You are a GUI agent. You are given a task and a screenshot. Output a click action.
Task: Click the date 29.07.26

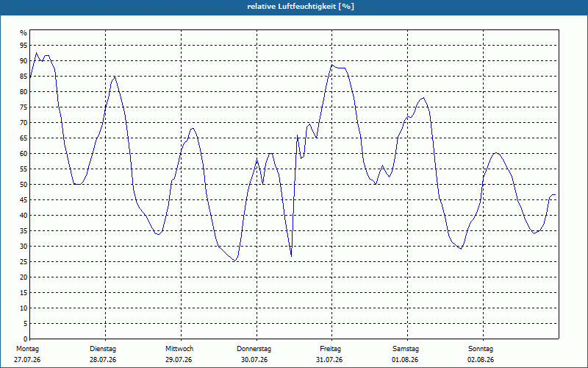(179, 360)
